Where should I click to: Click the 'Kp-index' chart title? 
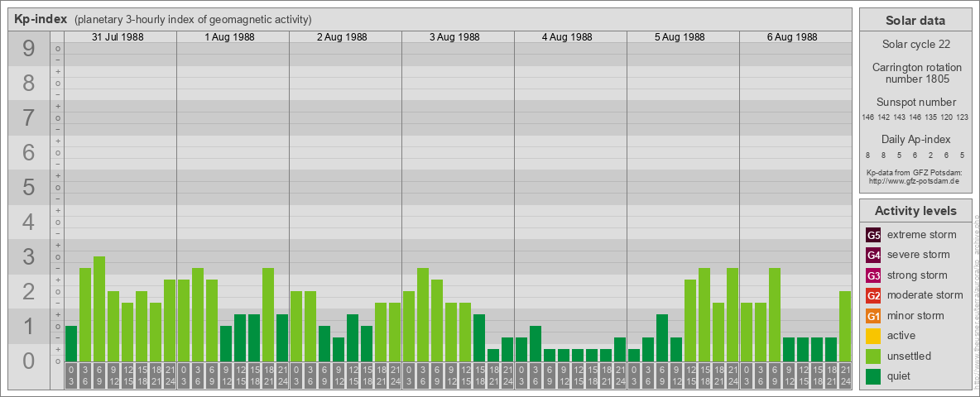click(41, 19)
